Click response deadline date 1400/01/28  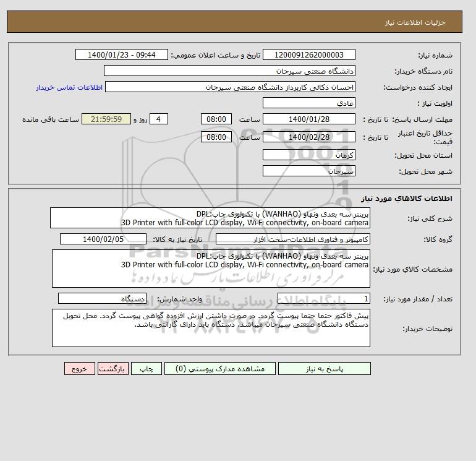tap(309, 119)
